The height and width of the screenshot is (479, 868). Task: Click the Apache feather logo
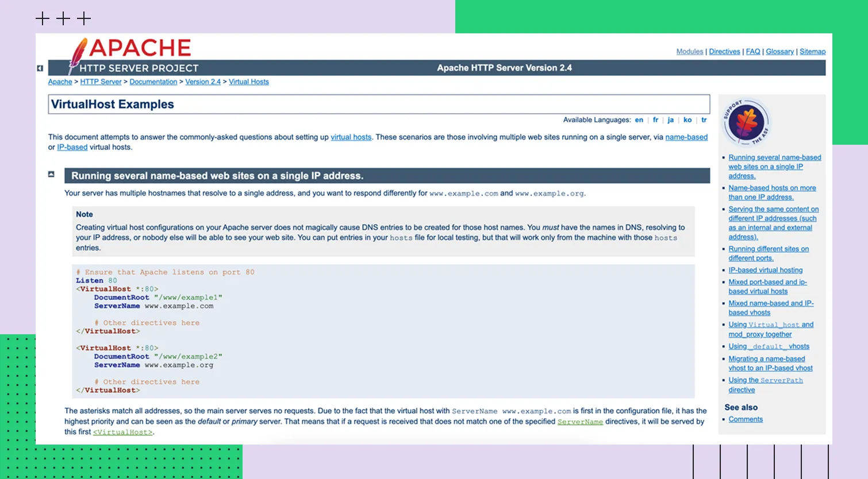tap(78, 55)
